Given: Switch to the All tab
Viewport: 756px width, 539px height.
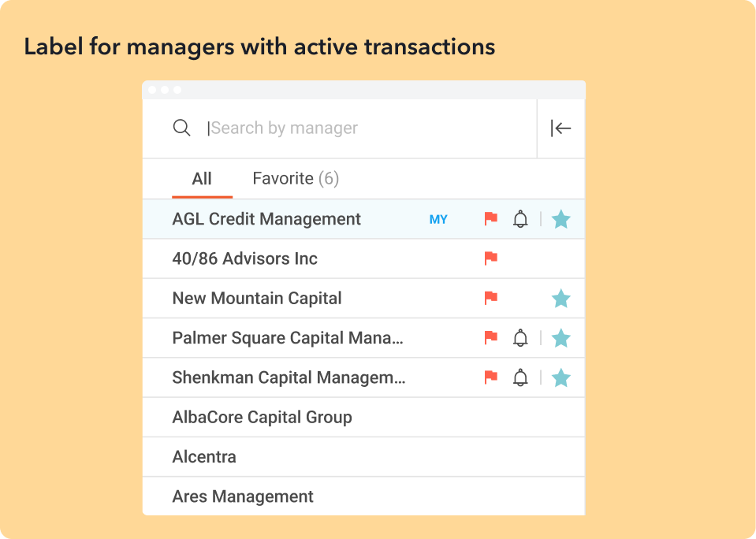Looking at the screenshot, I should tap(202, 179).
